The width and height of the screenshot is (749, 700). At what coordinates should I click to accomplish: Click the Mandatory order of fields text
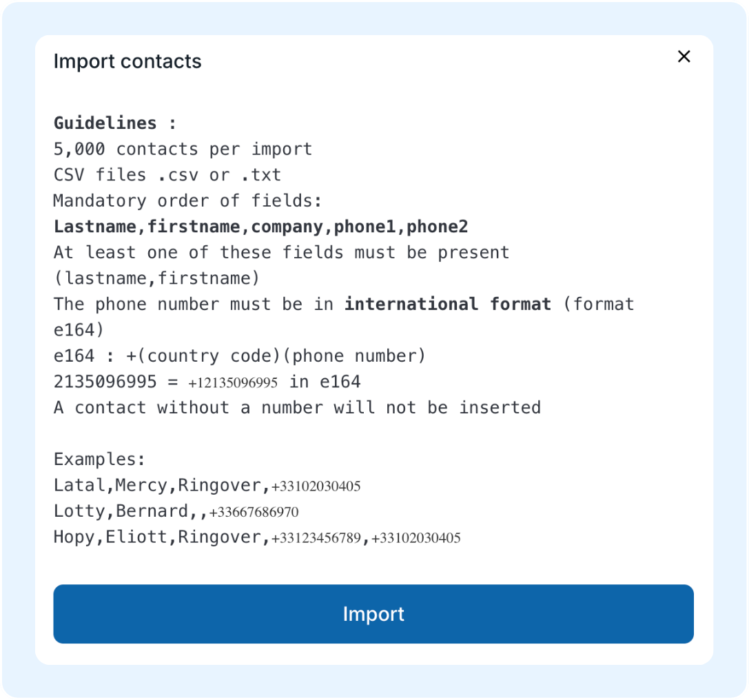click(x=188, y=200)
